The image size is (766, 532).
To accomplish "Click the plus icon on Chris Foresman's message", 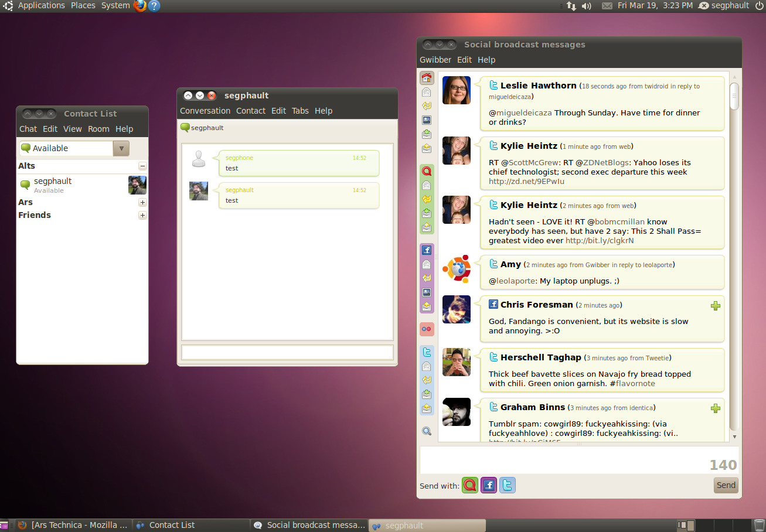I will [715, 306].
